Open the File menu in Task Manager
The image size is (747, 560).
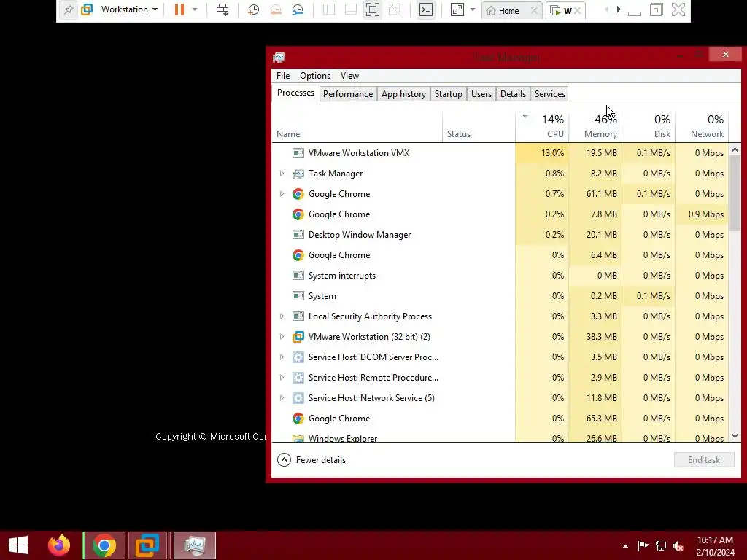[x=283, y=76]
